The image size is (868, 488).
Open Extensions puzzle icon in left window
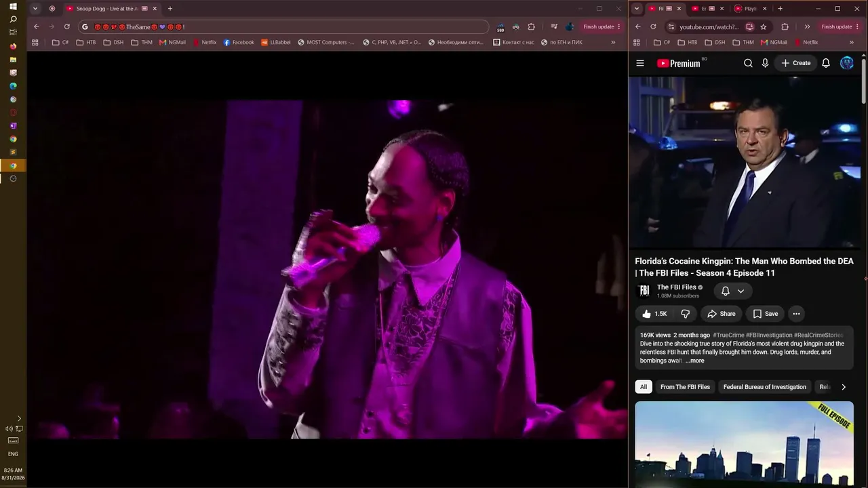(x=531, y=27)
